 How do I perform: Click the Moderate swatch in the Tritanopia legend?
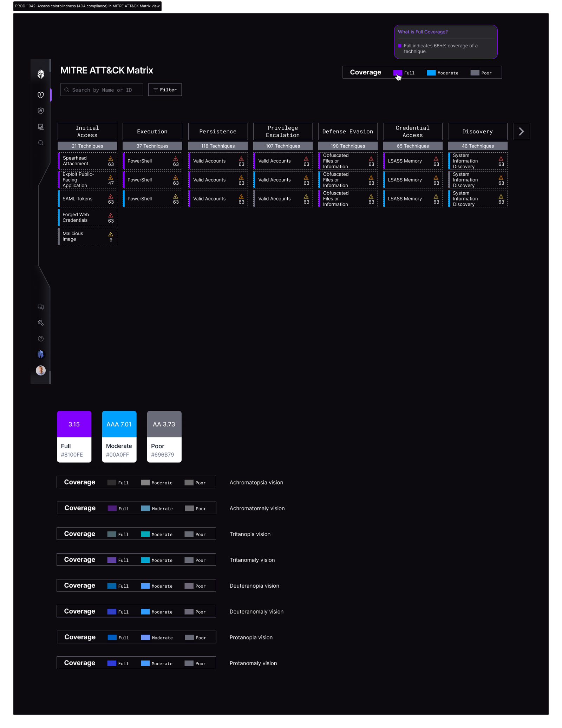click(x=145, y=534)
